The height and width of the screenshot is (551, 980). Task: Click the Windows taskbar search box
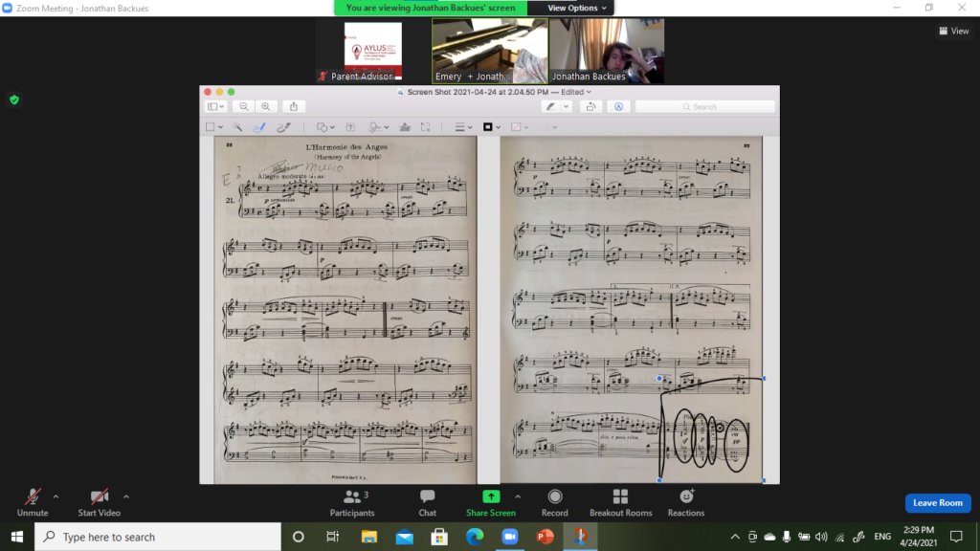158,537
